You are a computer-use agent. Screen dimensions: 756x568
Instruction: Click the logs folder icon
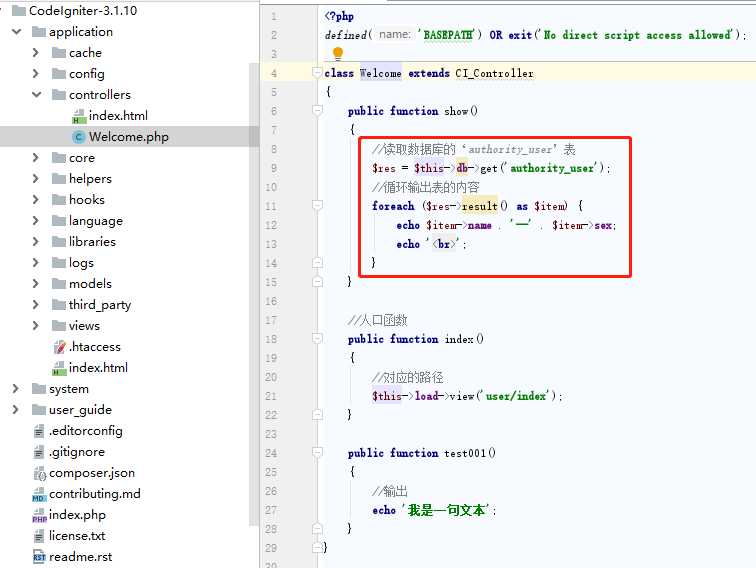pos(59,263)
